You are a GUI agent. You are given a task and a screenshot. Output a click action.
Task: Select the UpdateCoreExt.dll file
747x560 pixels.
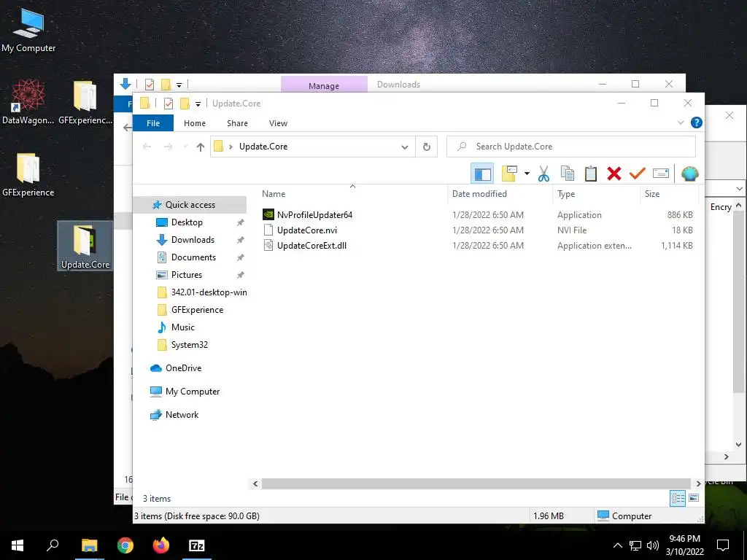[x=305, y=246]
